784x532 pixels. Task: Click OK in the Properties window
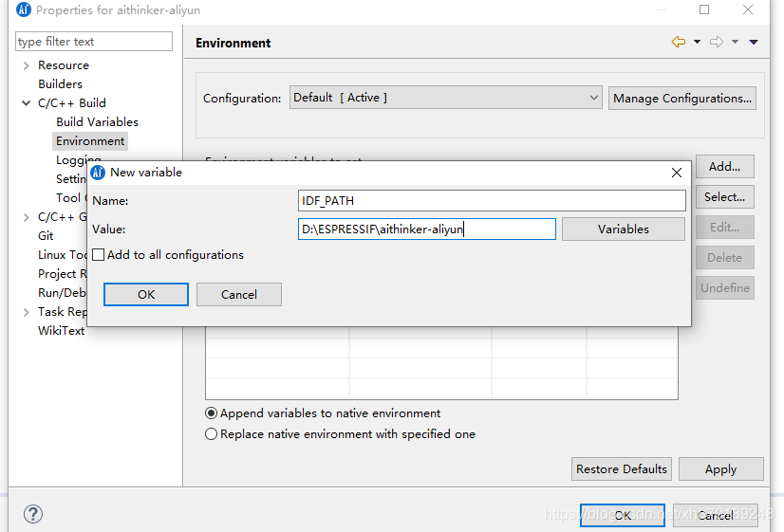click(623, 515)
